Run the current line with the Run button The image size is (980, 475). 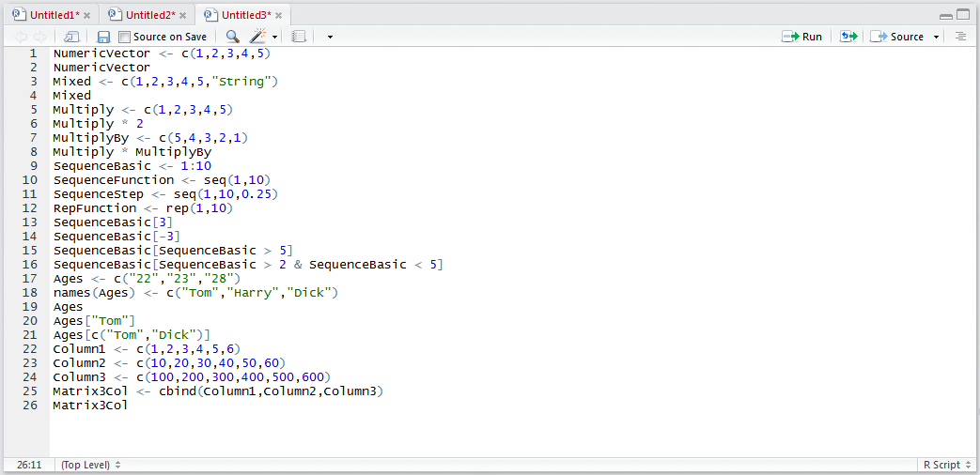pyautogui.click(x=801, y=37)
